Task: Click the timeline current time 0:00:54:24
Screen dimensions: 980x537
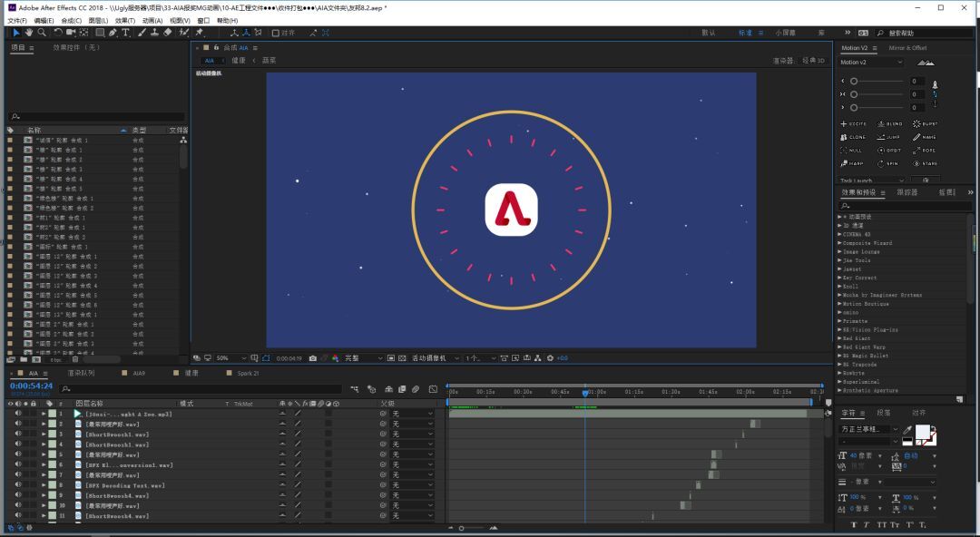Action: pyautogui.click(x=31, y=386)
